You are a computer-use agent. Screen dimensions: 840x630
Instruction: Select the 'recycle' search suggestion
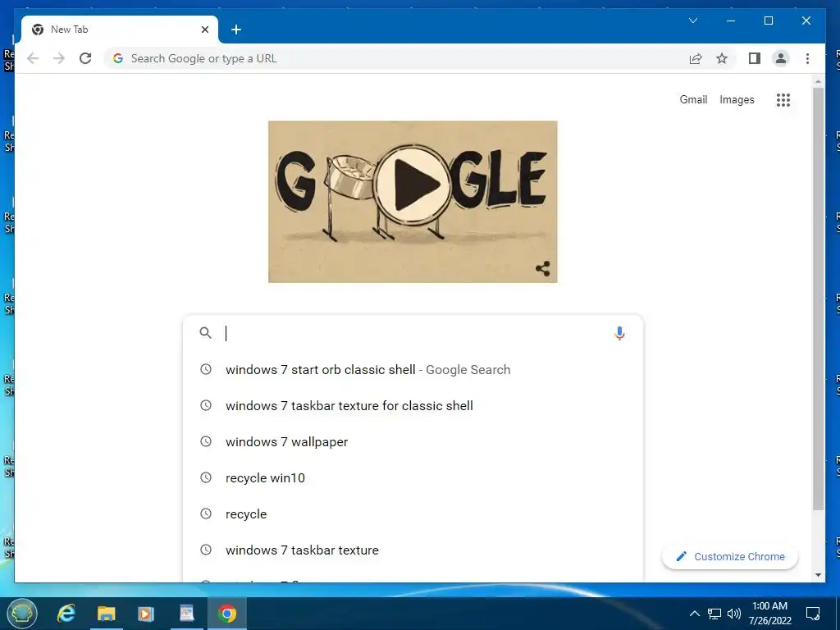tap(413, 514)
